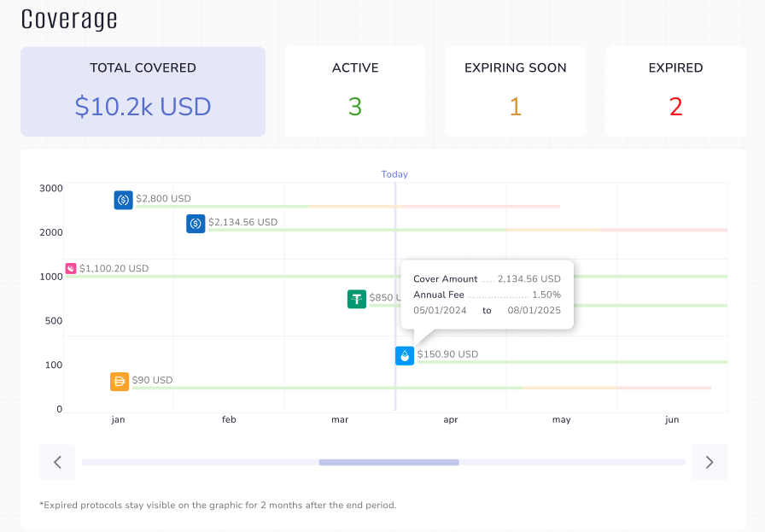Image resolution: width=765 pixels, height=532 pixels.
Task: Click the USDC icon beside $2,800 USD
Action: [124, 200]
